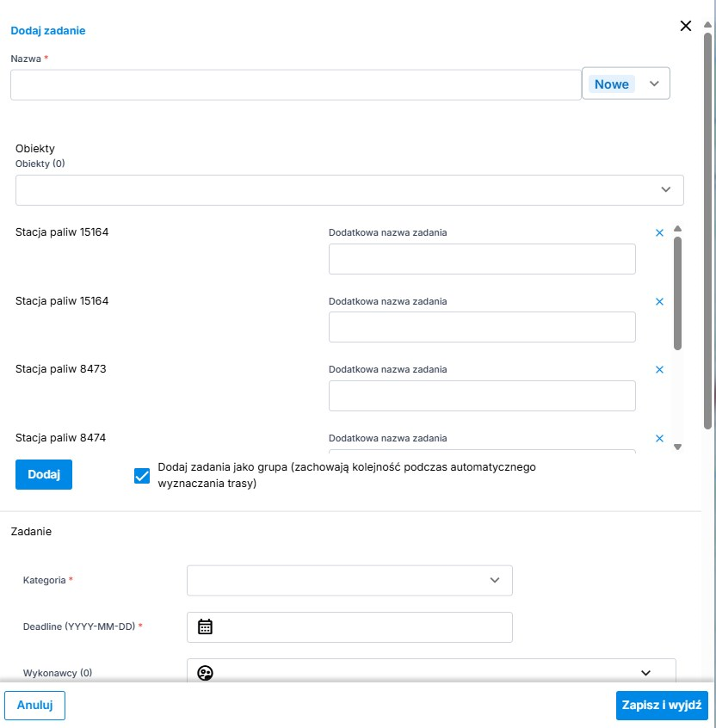Expand the Obiekty (0) dropdown
This screenshot has height=728, width=716.
(349, 190)
